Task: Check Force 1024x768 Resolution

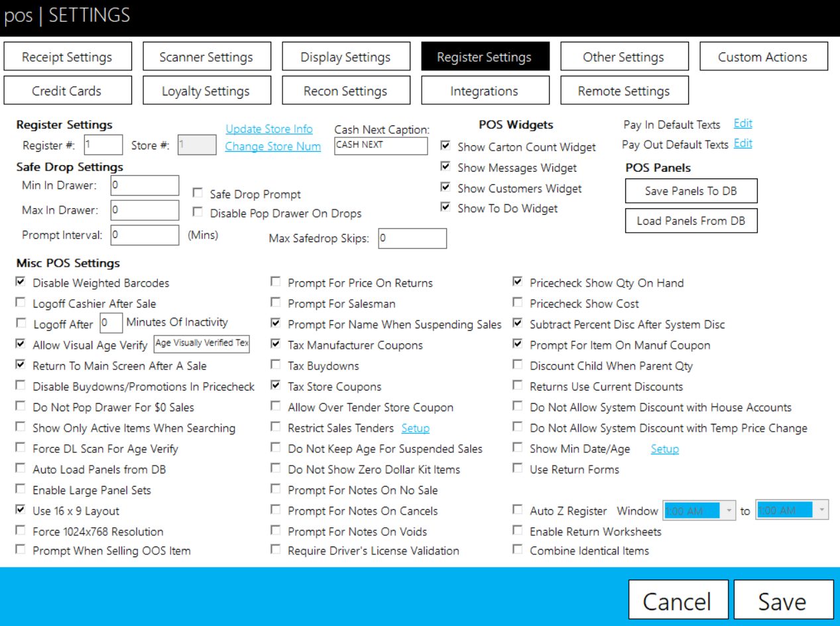Action: (21, 531)
